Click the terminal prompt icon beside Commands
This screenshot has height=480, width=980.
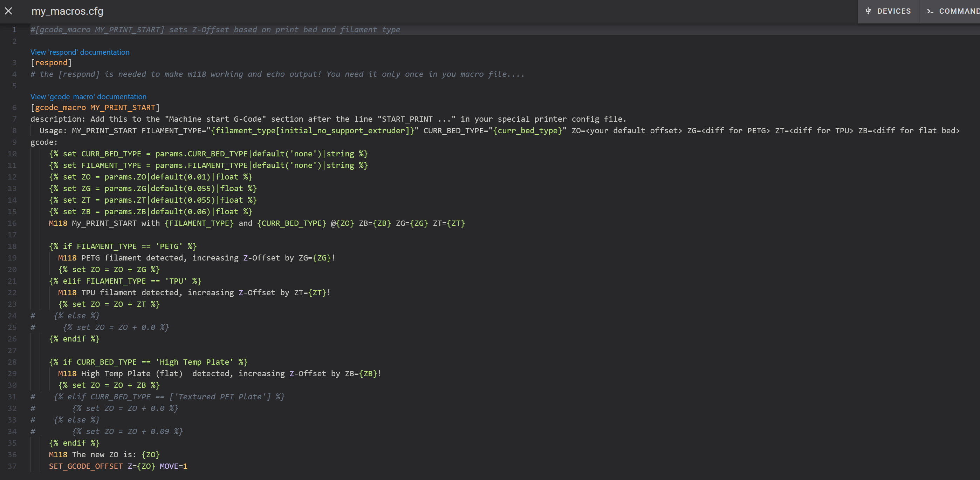(x=930, y=12)
